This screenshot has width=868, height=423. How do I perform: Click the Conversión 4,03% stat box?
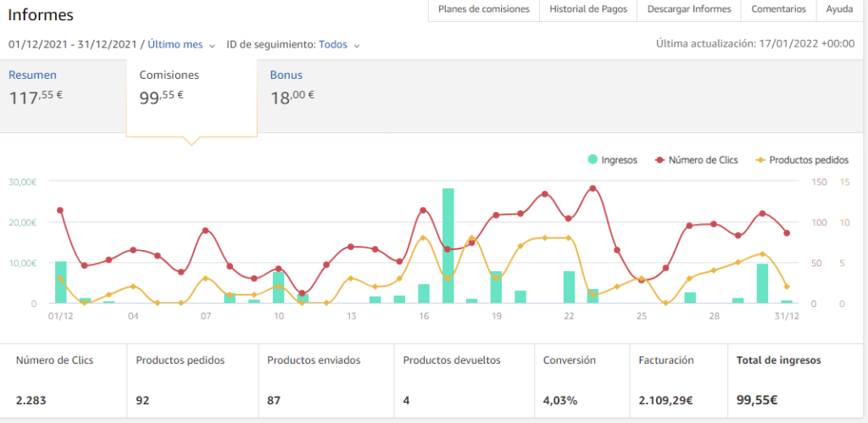click(x=581, y=379)
